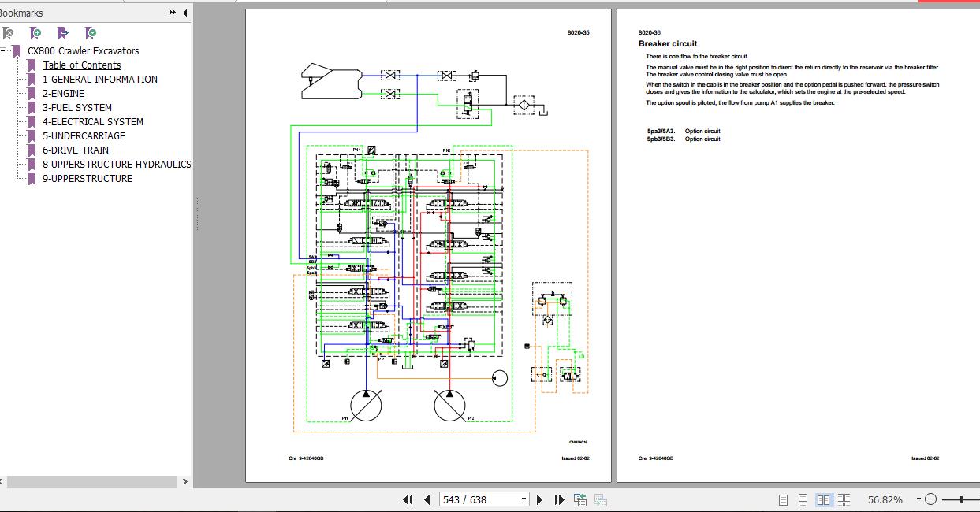Screen dimensions: 980x512
Task: Switch to Single Page view mode
Action: 784,499
